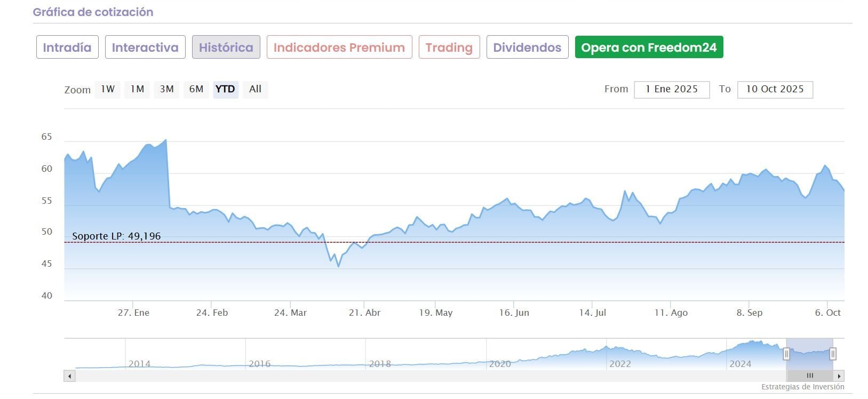Set zoom range to 1W
This screenshot has width=868, height=399.
coord(108,89)
